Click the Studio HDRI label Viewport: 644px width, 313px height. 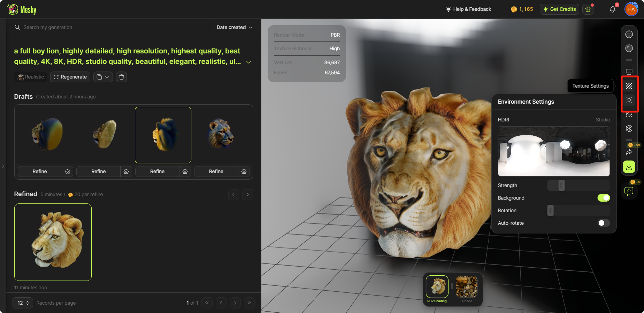click(x=603, y=120)
